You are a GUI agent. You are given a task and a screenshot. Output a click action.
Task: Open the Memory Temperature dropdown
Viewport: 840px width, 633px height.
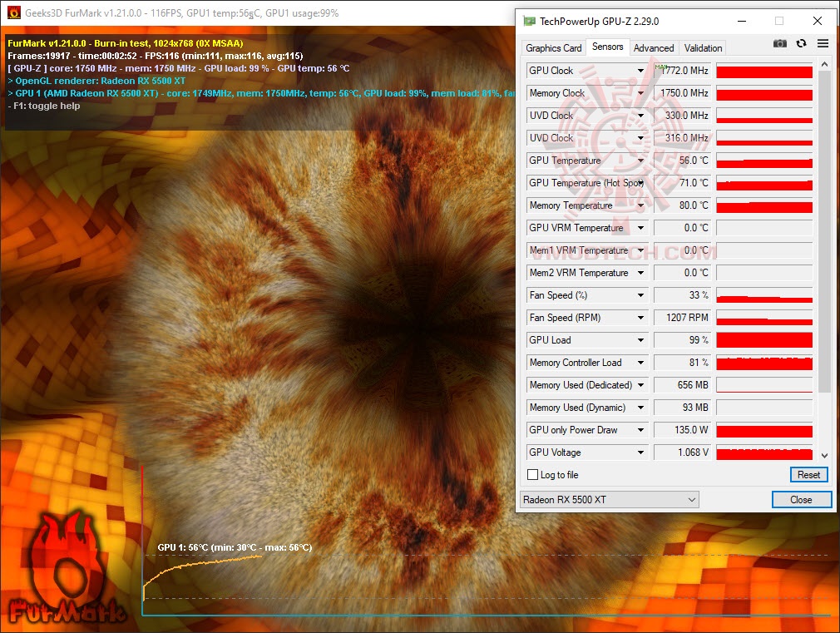point(640,205)
